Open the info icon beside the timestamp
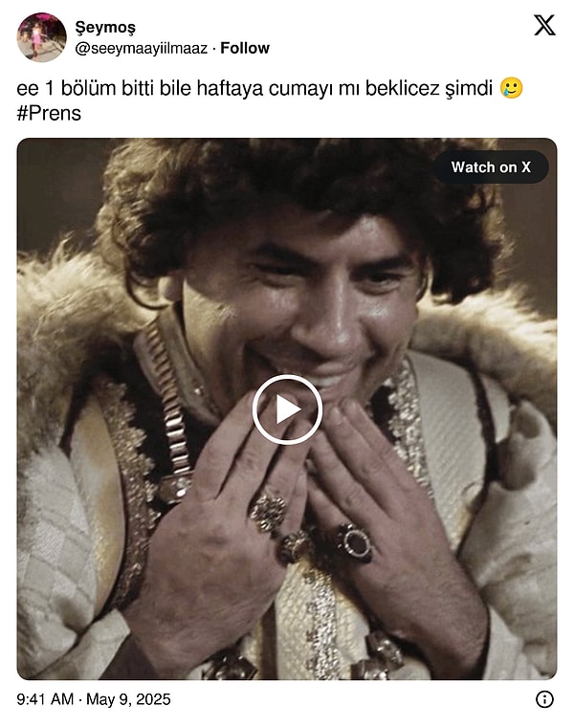The height and width of the screenshot is (728, 574). click(x=544, y=699)
